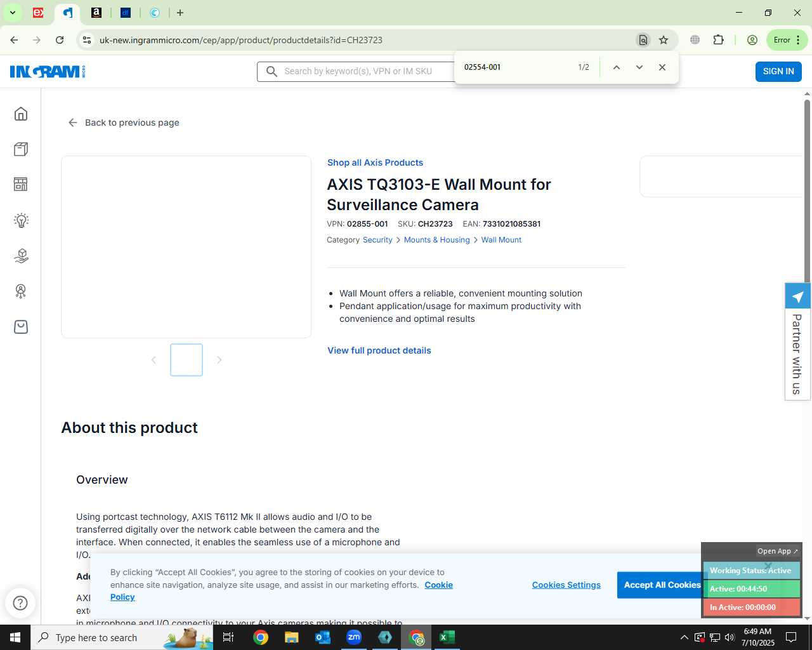Open the products box icon in sidebar
This screenshot has width=812, height=650.
point(21,149)
